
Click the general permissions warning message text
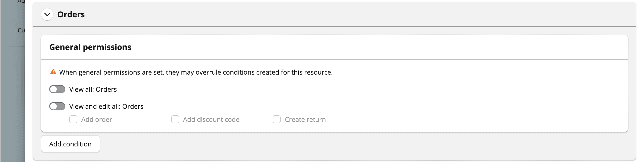tap(196, 72)
